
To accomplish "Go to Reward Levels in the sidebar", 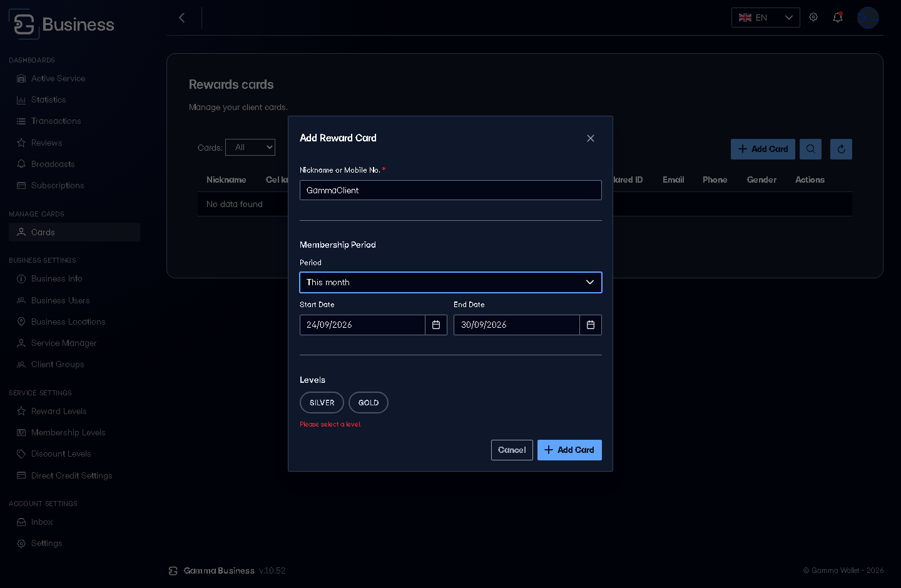I will pyautogui.click(x=74, y=411).
